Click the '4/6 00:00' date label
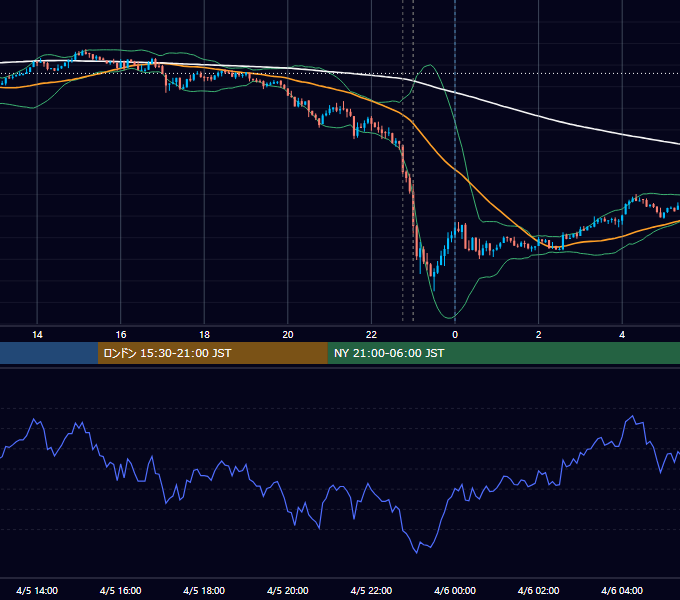Screen dimensions: 680x600 455,590
